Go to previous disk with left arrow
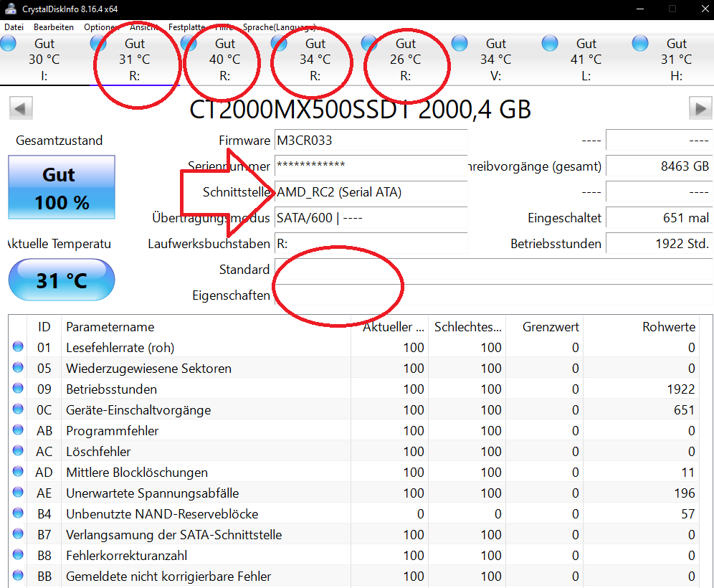The width and height of the screenshot is (714, 588). click(x=21, y=108)
